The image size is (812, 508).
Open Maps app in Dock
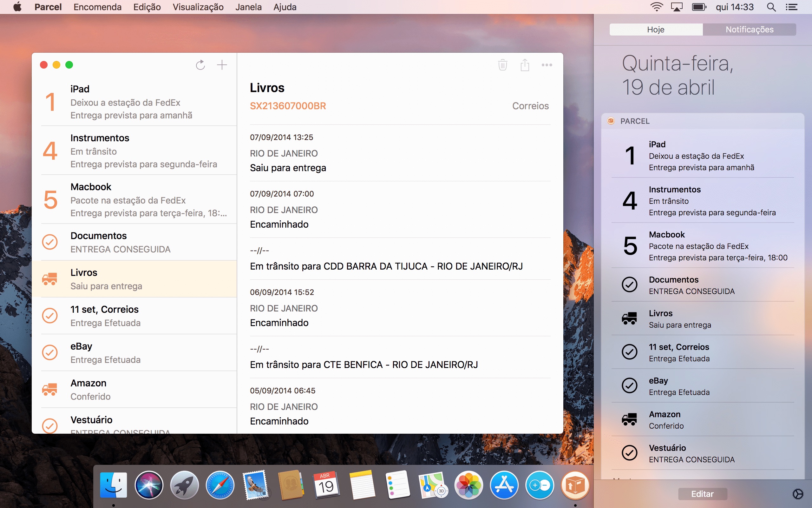[x=433, y=485]
